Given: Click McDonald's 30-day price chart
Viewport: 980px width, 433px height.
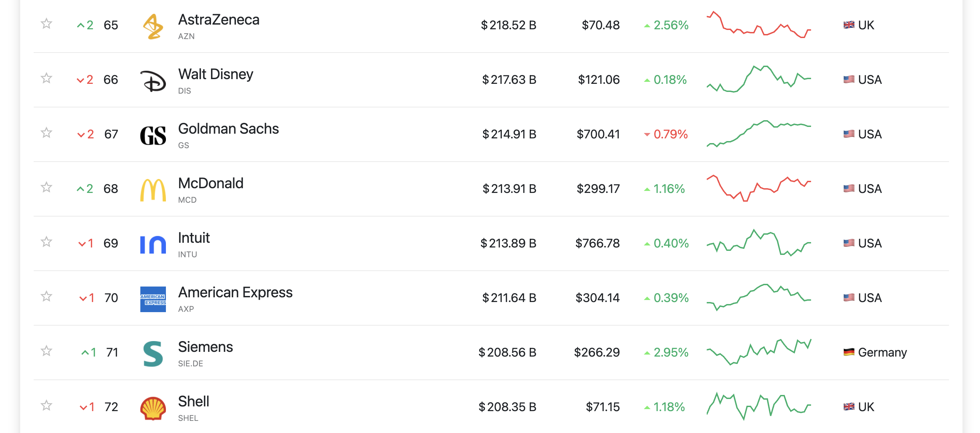Looking at the screenshot, I should pyautogui.click(x=759, y=188).
